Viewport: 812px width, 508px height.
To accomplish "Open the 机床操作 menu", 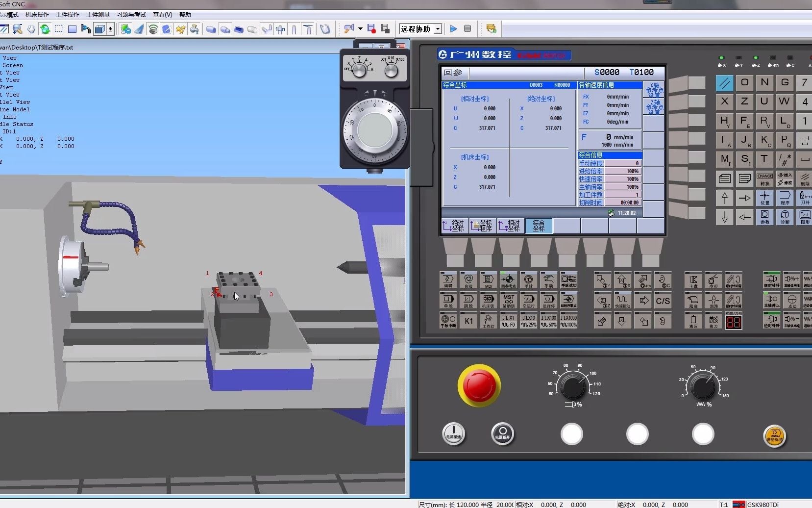I will [37, 15].
